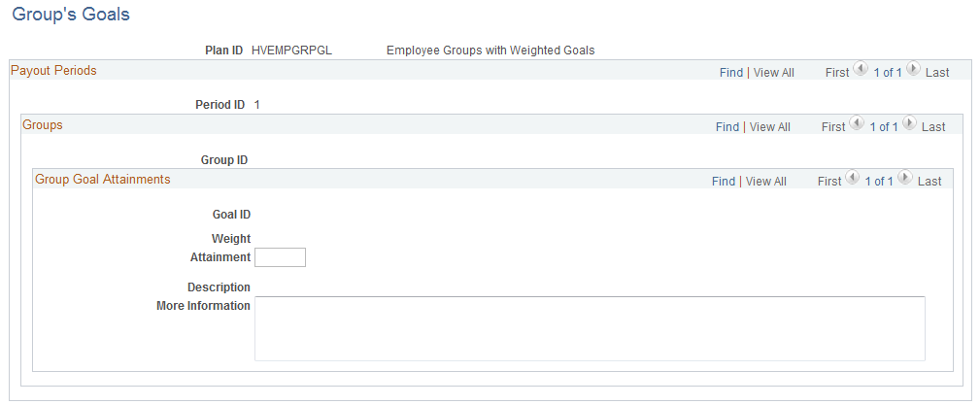The width and height of the screenshot is (980, 405).
Task: Go to First in Payout Periods
Action: (837, 73)
